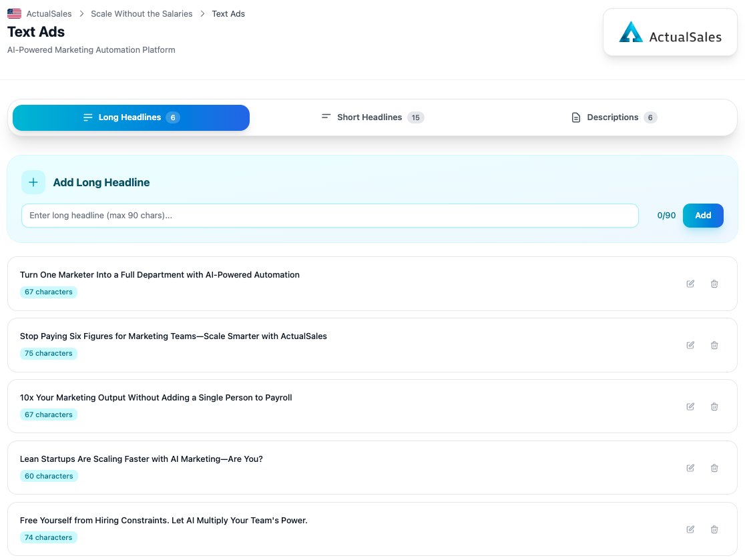Viewport: 745px width, 560px height.
Task: Click the filter-lines icon on Short Headlines tab
Action: (x=325, y=117)
